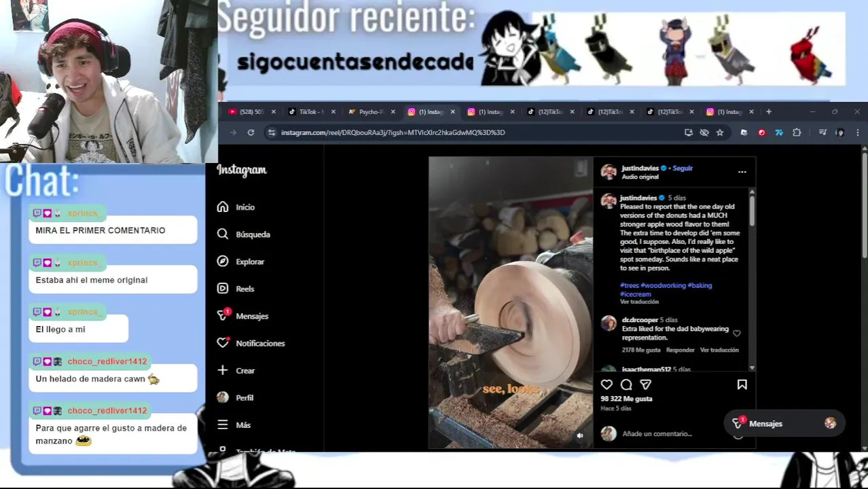Toggle mute speaker icon on video
The width and height of the screenshot is (868, 489).
point(579,435)
